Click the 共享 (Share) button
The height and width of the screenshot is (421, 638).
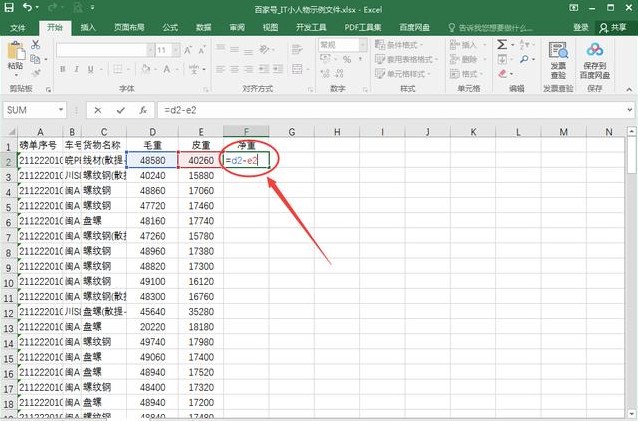[x=619, y=27]
